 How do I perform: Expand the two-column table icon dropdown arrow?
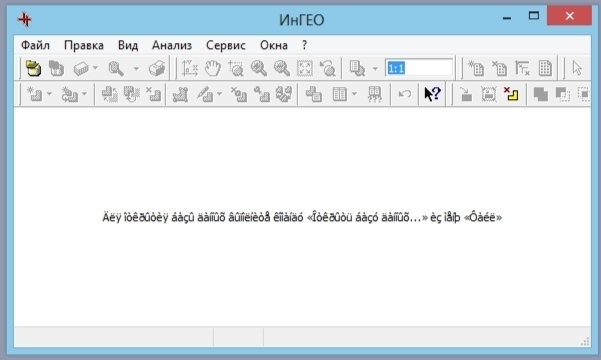tap(354, 94)
